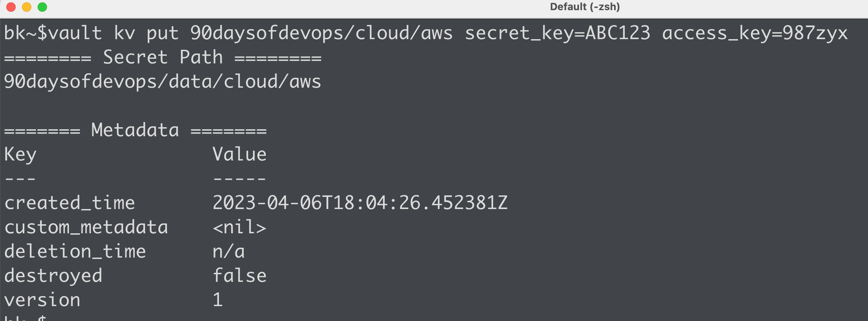This screenshot has height=321, width=868.
Task: Click 90daysofdevops/cloud/aws in the command line
Action: pyautogui.click(x=322, y=34)
